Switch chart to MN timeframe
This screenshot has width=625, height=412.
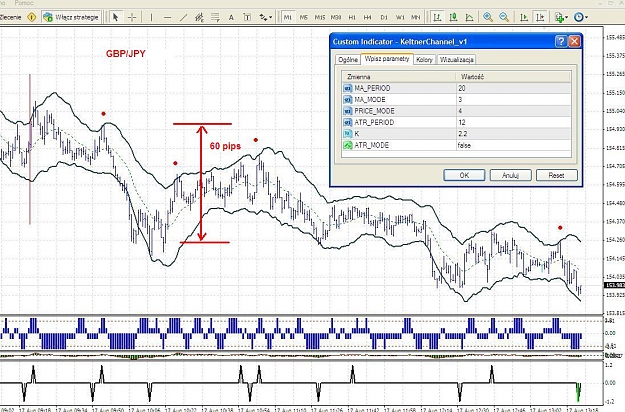[416, 17]
